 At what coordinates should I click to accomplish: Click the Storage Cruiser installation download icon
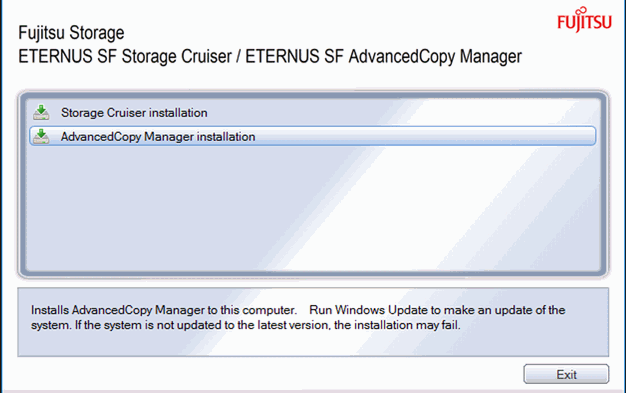click(x=41, y=113)
